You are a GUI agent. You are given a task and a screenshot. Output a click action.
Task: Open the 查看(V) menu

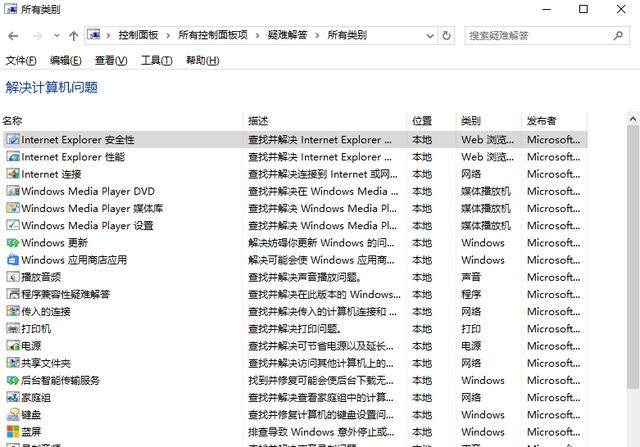tap(111, 61)
